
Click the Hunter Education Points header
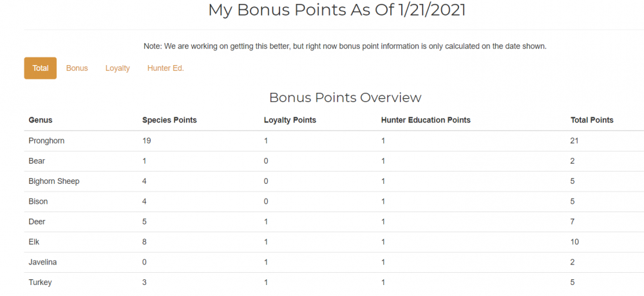tap(426, 120)
